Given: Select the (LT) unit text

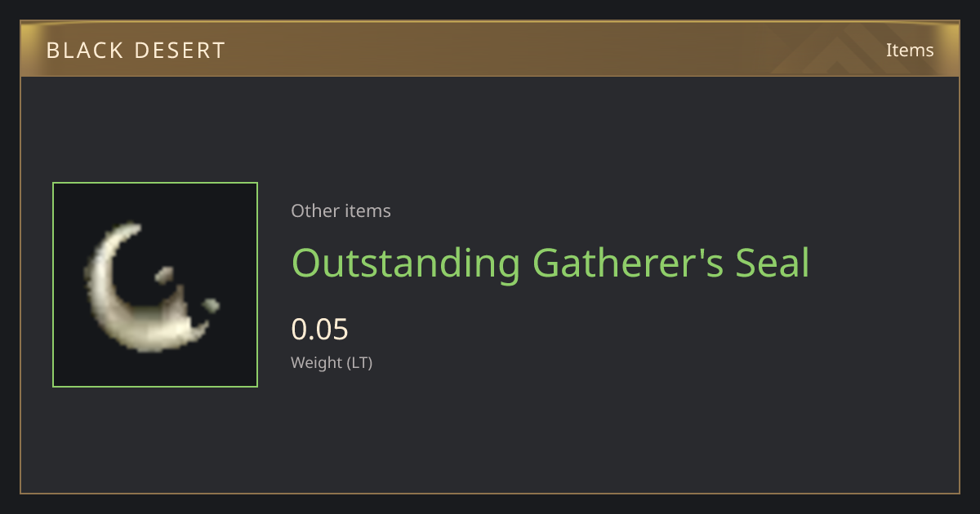Looking at the screenshot, I should point(360,362).
